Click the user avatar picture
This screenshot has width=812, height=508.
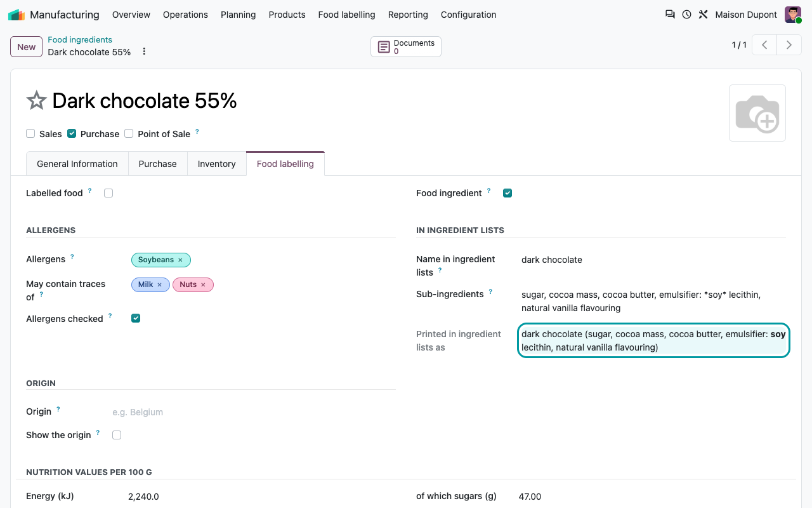click(793, 15)
